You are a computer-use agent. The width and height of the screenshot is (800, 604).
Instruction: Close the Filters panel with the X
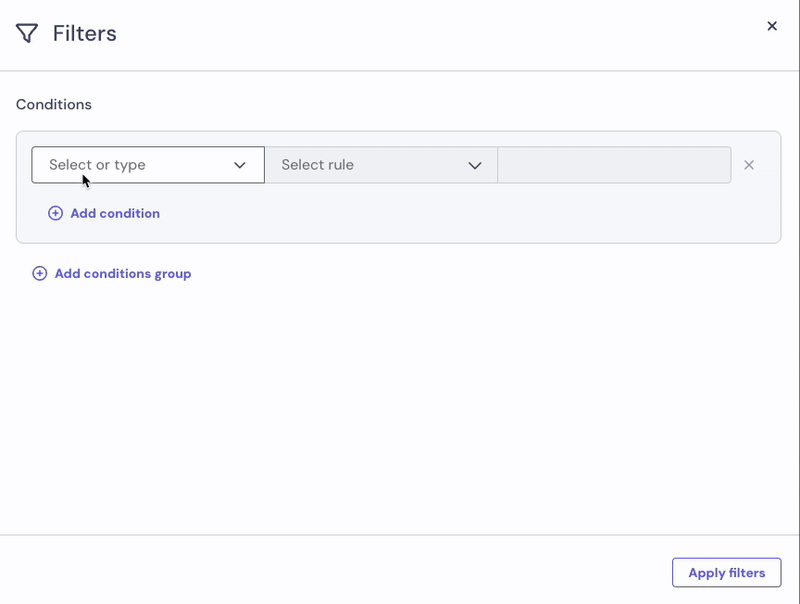(x=772, y=26)
